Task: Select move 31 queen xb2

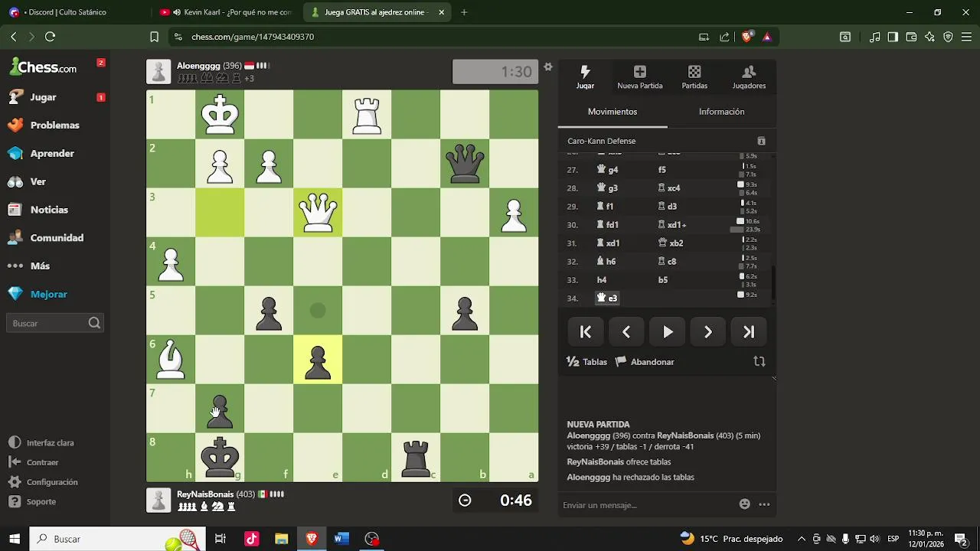Action: [x=671, y=243]
